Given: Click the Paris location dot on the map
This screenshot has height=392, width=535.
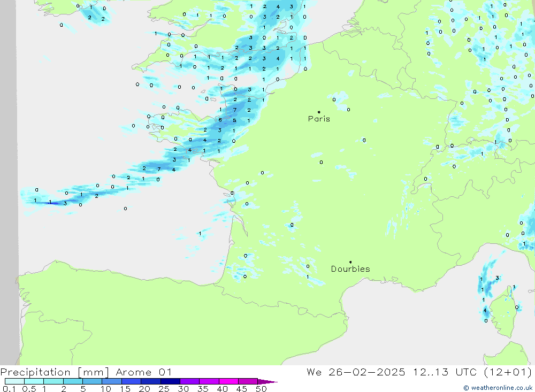Looking at the screenshot, I should tap(319, 112).
